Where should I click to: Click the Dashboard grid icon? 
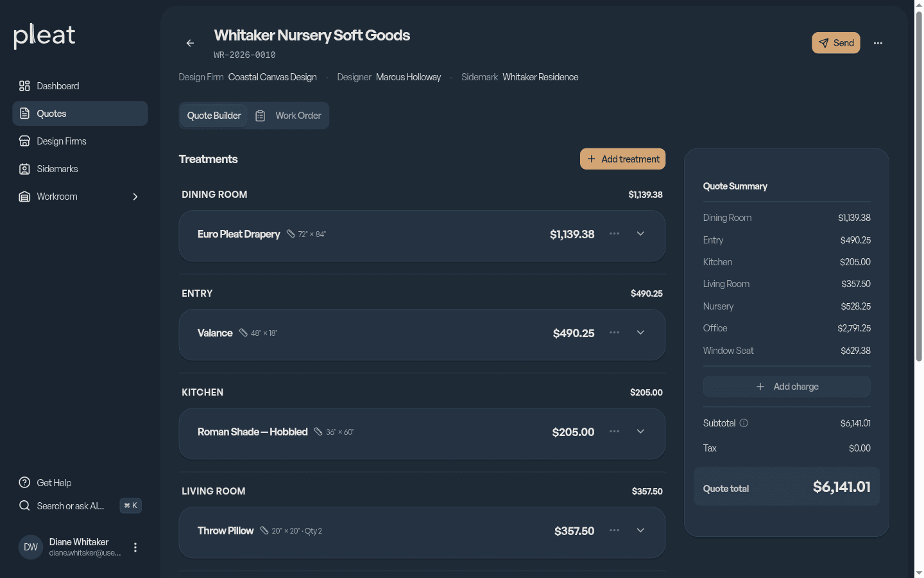(x=24, y=86)
